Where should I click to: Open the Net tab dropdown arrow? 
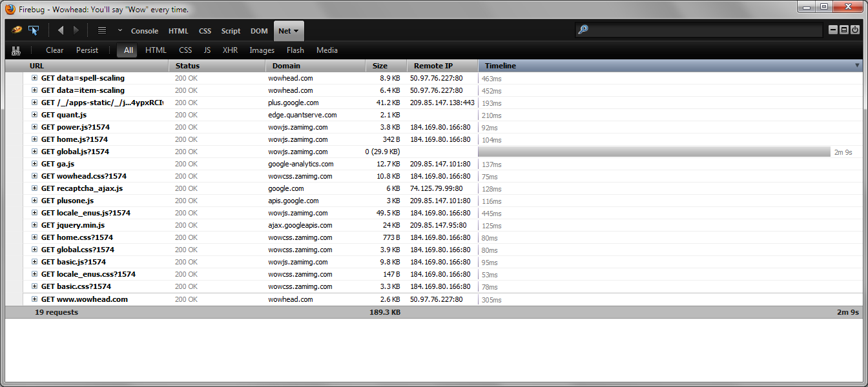296,31
